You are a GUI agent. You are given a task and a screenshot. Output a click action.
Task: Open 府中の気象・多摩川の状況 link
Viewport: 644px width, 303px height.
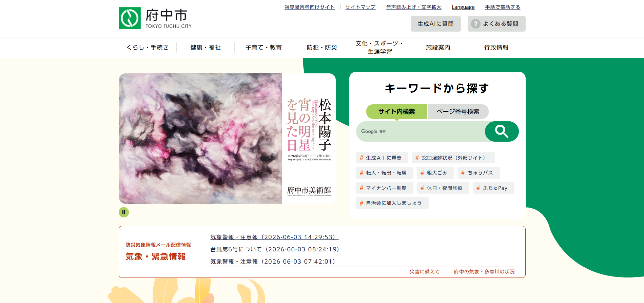(484, 272)
